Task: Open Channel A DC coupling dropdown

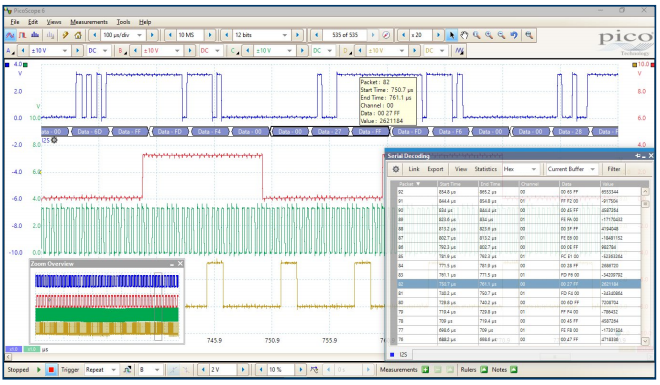Action: pos(105,50)
